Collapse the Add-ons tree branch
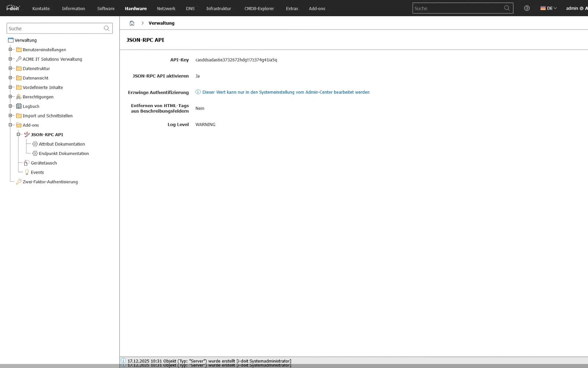The height and width of the screenshot is (368, 588). point(11,125)
